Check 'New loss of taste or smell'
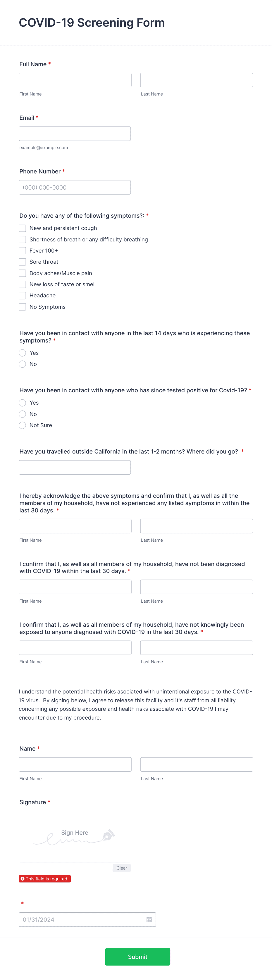 click(23, 284)
